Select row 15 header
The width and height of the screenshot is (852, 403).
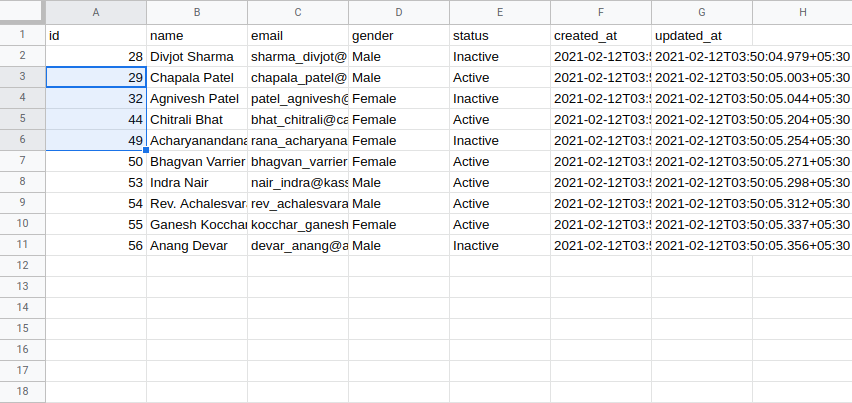click(x=22, y=329)
